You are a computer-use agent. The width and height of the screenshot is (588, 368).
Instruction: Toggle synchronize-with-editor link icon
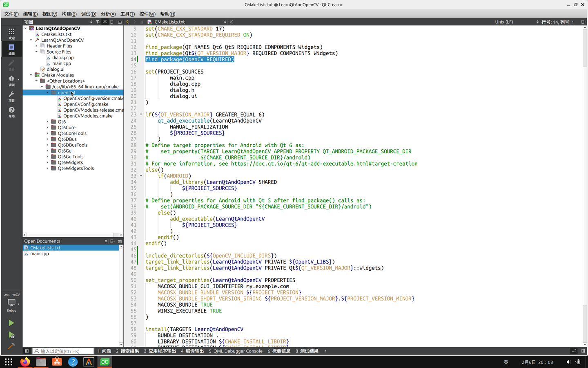click(x=105, y=22)
